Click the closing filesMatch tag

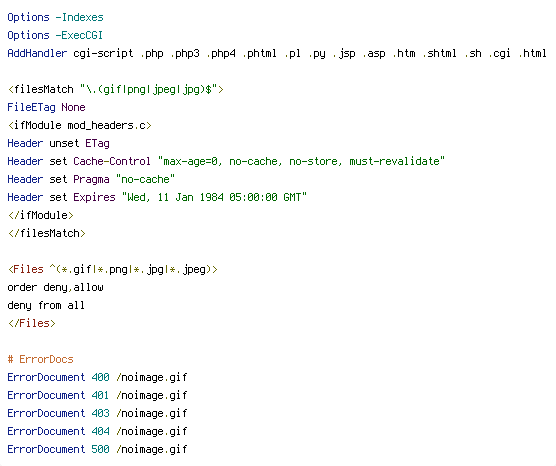coord(46,233)
